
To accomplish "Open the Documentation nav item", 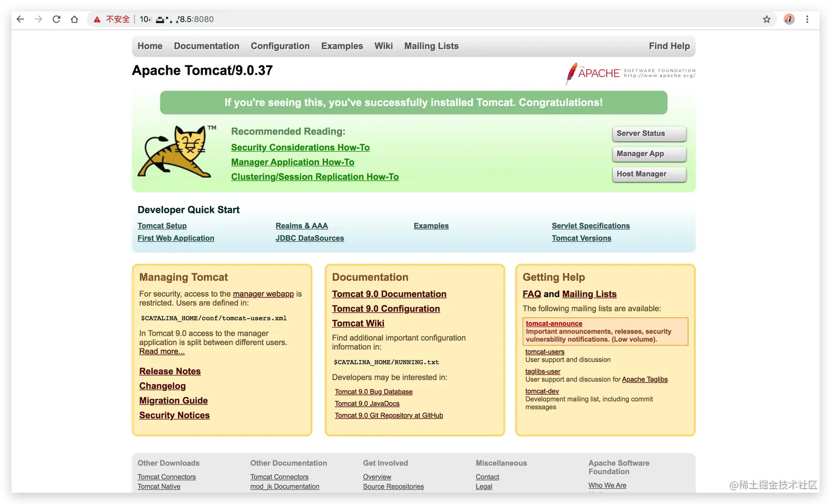I will (x=207, y=46).
